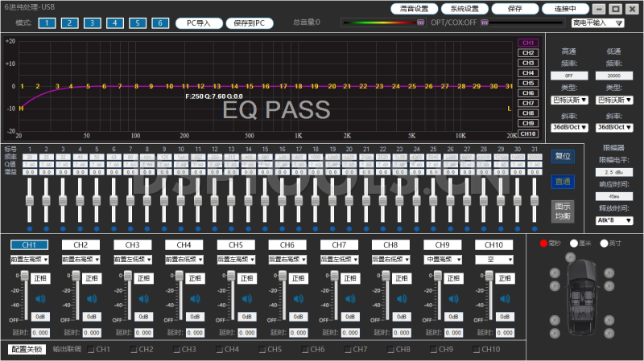Image resolution: width=644 pixels, height=361 pixels.
Task: Toggle the CH10 speaker icon
Action: (x=505, y=299)
